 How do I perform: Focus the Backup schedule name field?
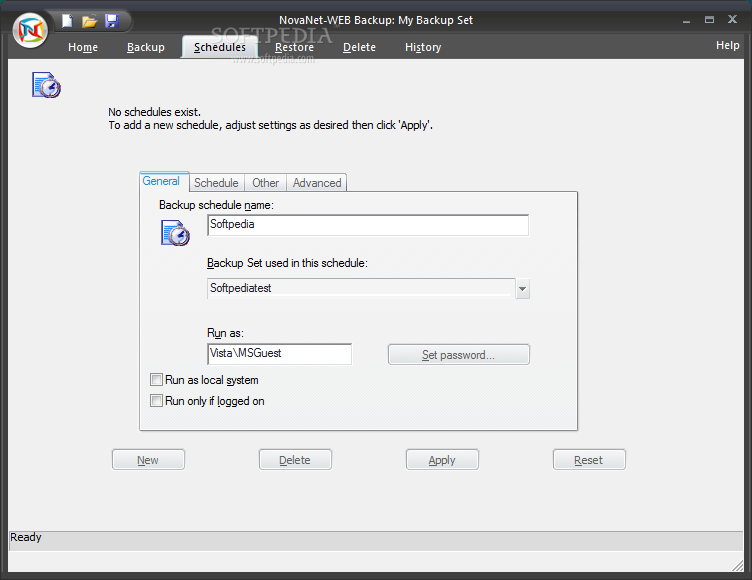pyautogui.click(x=368, y=225)
